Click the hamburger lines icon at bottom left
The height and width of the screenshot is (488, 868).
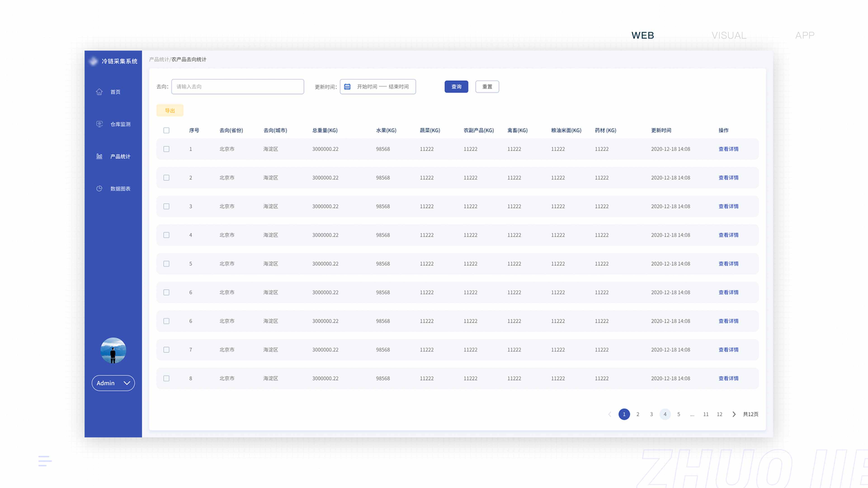(45, 461)
